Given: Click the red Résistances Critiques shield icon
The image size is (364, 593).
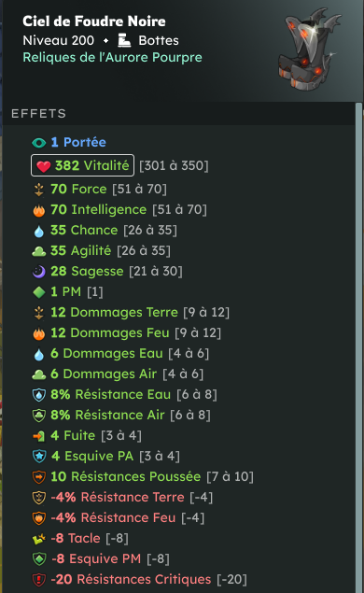Looking at the screenshot, I should (x=39, y=580).
